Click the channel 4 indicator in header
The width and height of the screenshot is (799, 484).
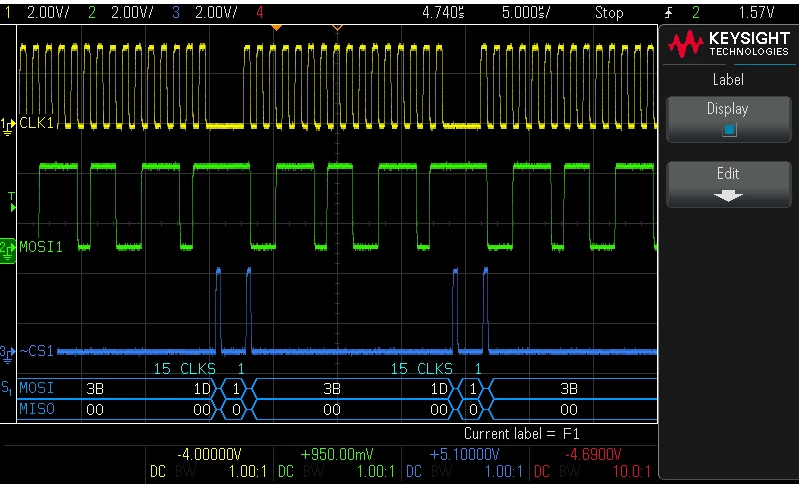coord(259,13)
